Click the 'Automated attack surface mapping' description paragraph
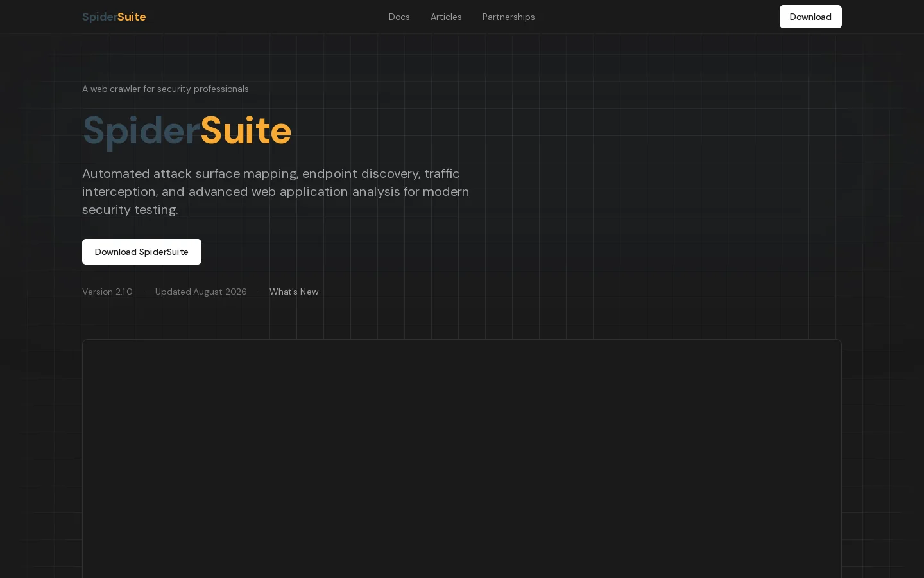Screen dimensions: 924x578 pyautogui.click(x=276, y=191)
